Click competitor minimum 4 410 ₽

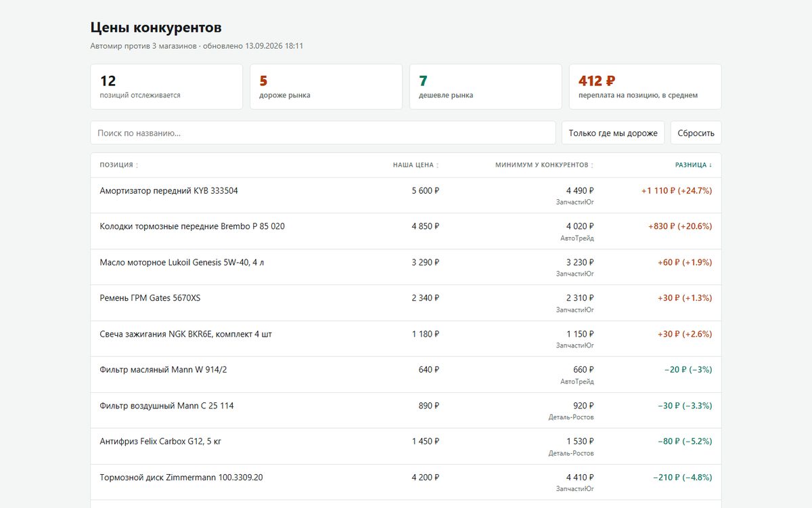tap(580, 478)
